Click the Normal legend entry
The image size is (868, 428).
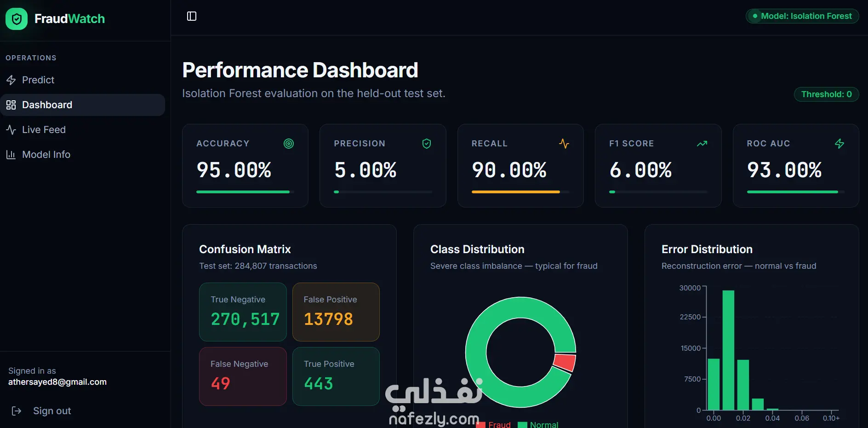[538, 424]
